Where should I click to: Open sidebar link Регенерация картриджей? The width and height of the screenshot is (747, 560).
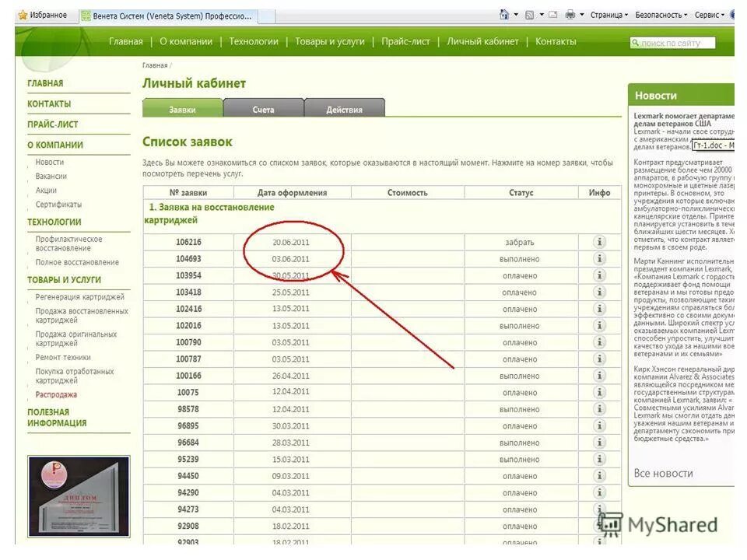tap(79, 296)
